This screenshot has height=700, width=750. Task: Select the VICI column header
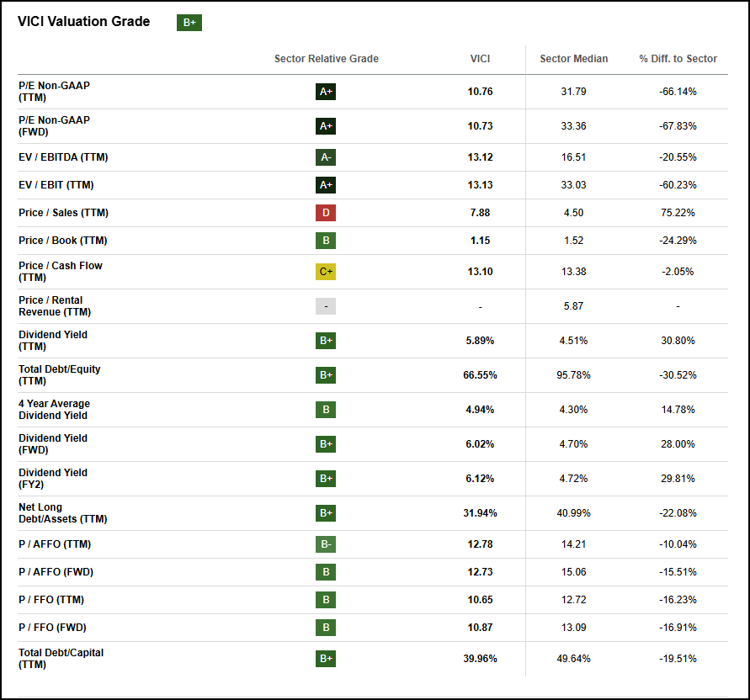point(480,59)
